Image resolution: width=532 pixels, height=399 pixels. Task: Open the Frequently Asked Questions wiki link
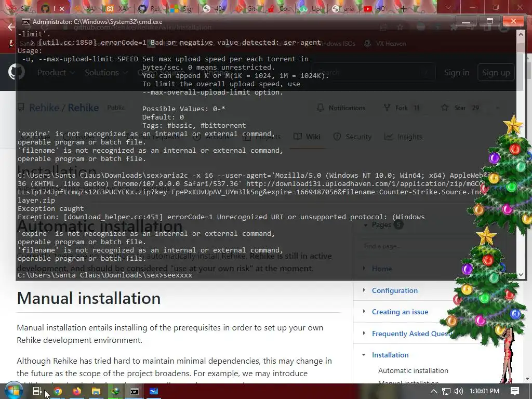412,334
